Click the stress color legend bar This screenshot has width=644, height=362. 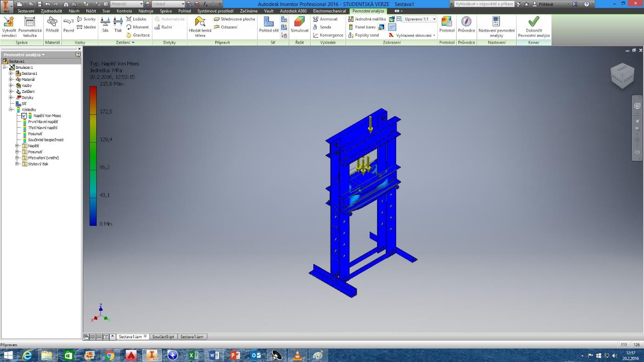(x=93, y=156)
